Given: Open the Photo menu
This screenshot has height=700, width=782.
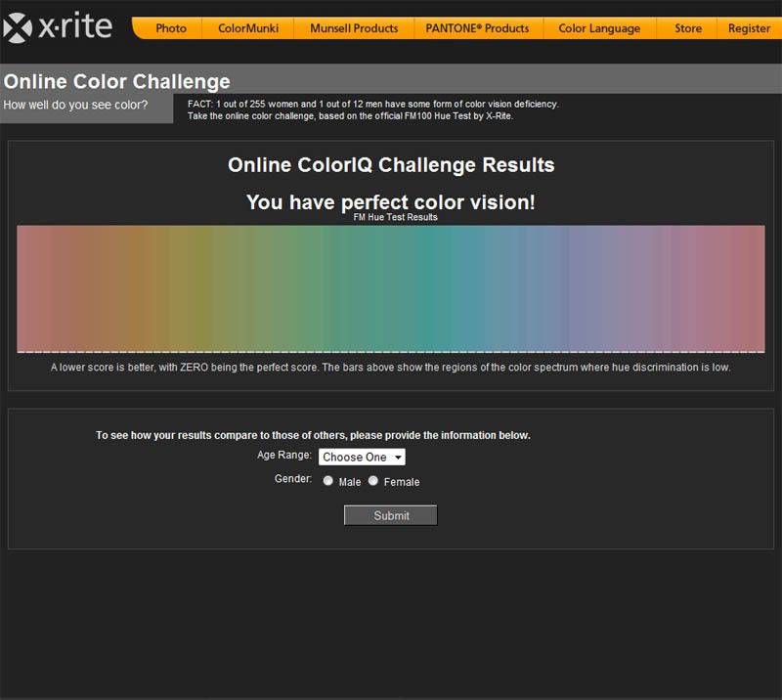Looking at the screenshot, I should click(x=171, y=28).
